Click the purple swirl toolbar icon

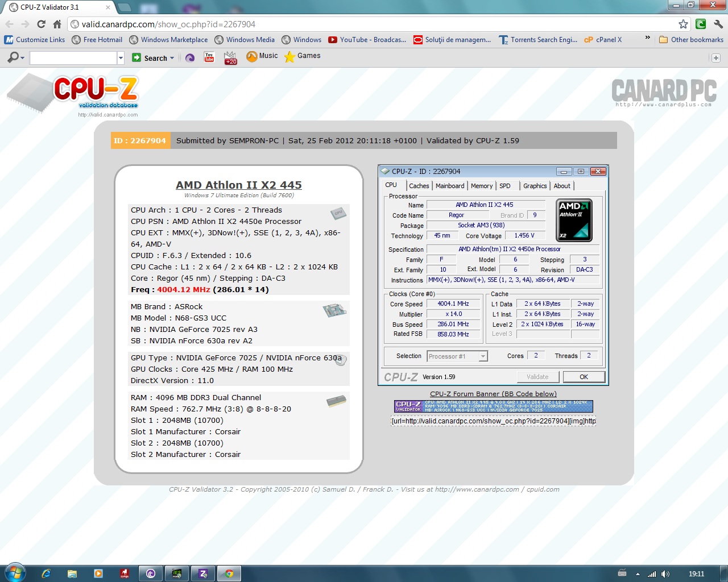tap(190, 58)
